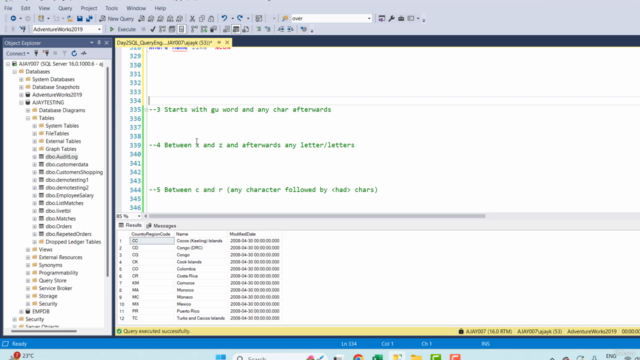Open the AdventureWorks2019 database dropdown

[x=99, y=29]
